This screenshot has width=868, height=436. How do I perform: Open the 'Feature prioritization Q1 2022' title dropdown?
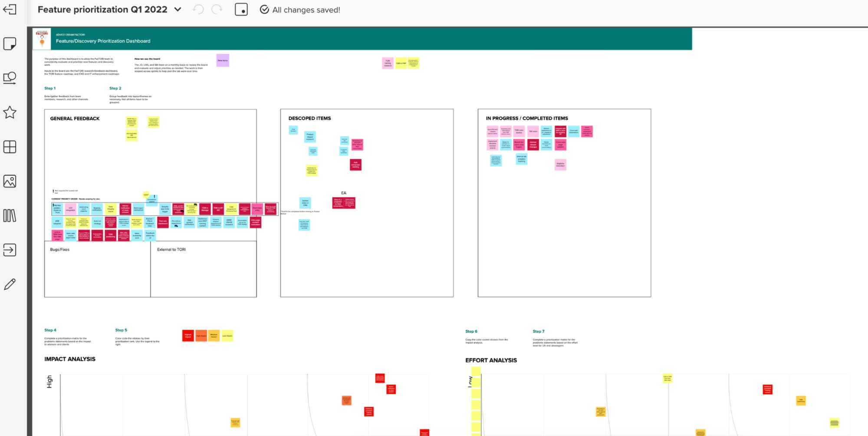point(177,9)
